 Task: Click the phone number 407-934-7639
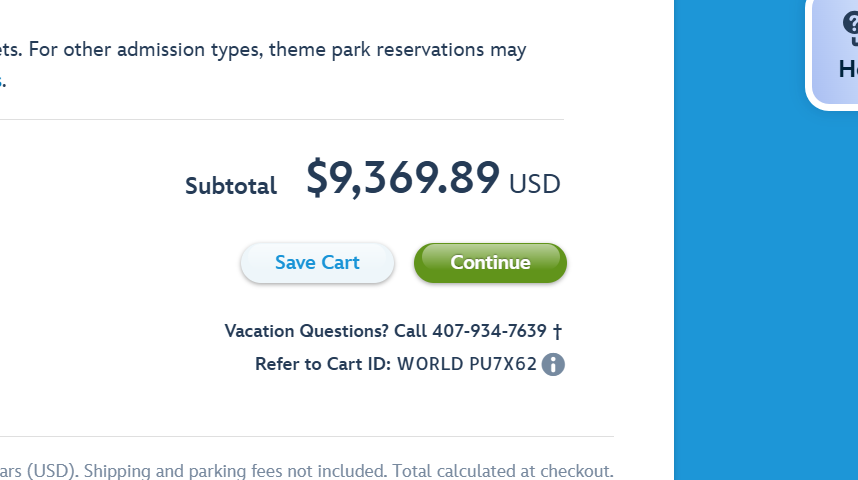click(489, 331)
